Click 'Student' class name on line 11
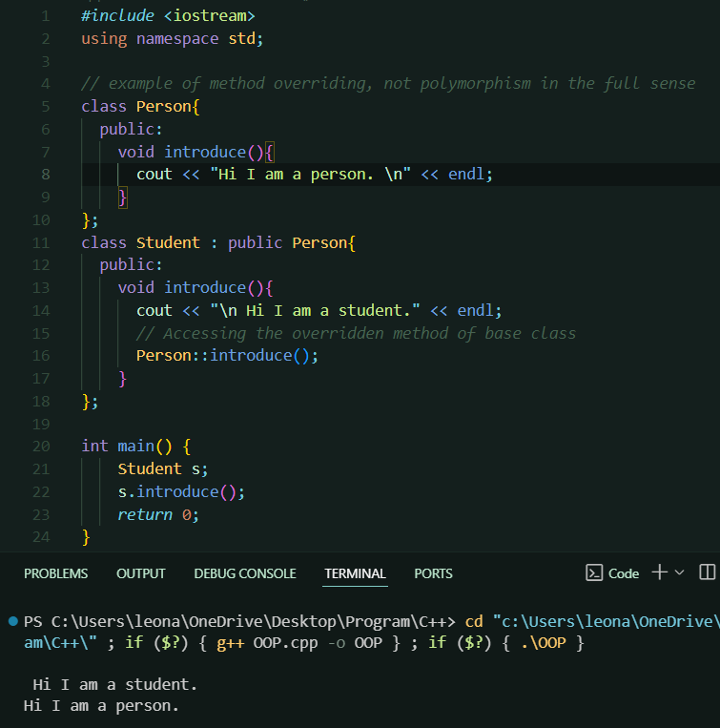This screenshot has width=720, height=728. (168, 242)
